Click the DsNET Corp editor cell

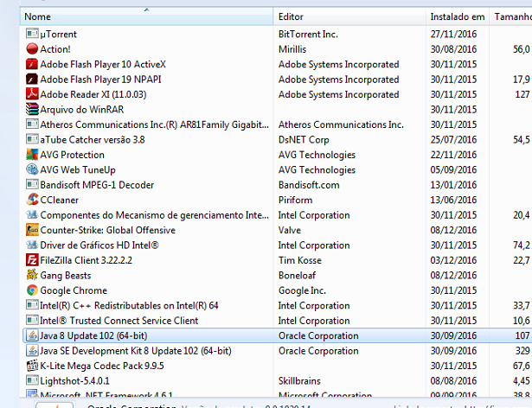(304, 139)
